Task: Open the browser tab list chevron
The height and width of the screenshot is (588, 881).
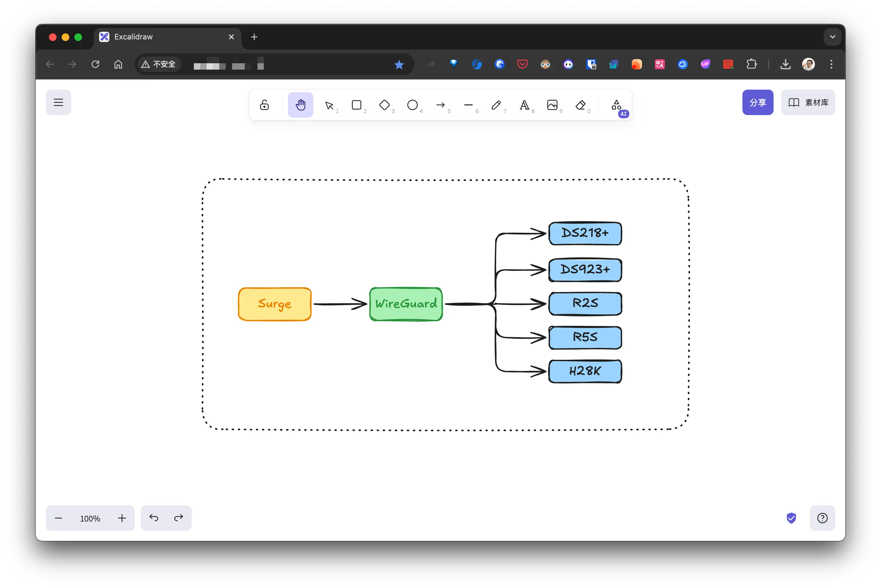Action: [x=832, y=37]
